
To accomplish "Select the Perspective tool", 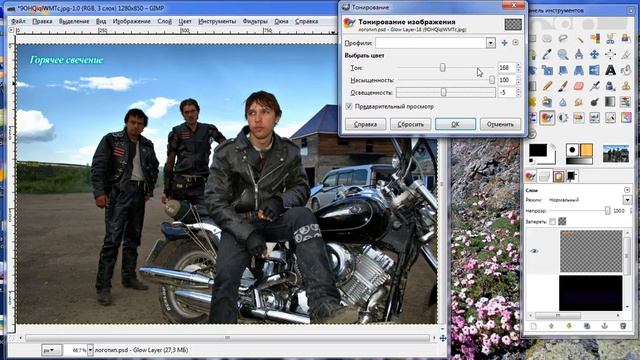I will pyautogui.click(x=579, y=70).
